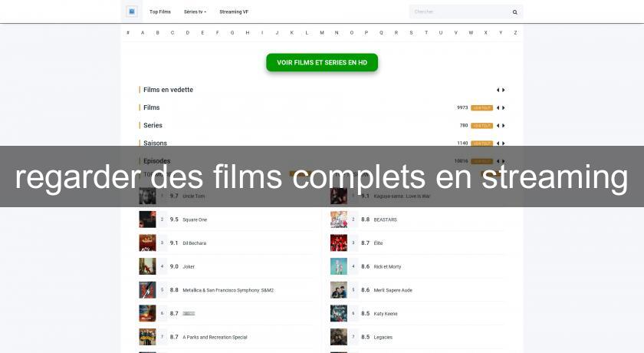
Task: Select the # symbol in alphabet filter
Action: [128, 33]
